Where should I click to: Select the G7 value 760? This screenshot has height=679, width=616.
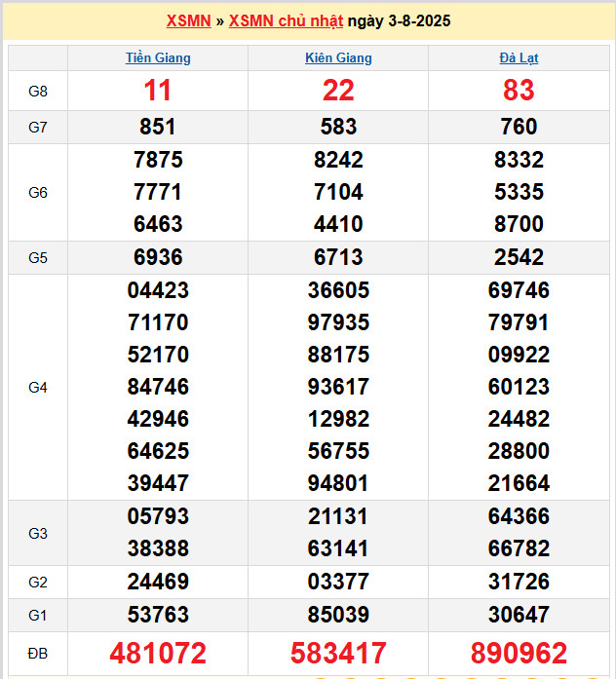(519, 127)
